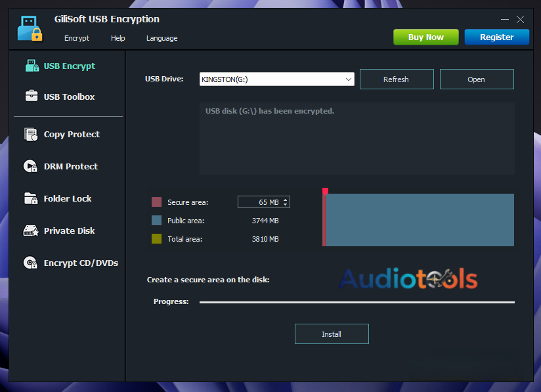Open the Language menu

162,38
